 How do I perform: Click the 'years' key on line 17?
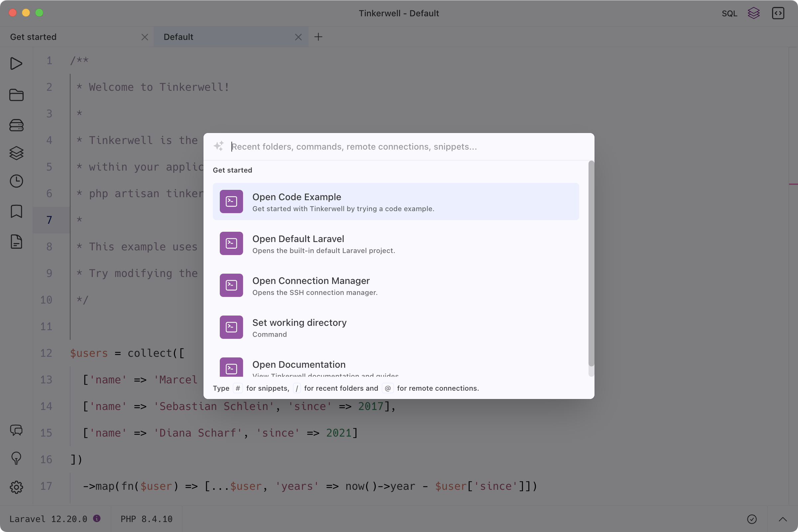[297, 486]
